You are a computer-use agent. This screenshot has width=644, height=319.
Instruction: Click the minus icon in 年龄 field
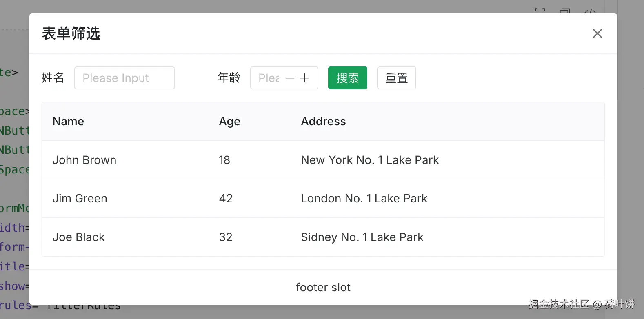click(x=290, y=78)
